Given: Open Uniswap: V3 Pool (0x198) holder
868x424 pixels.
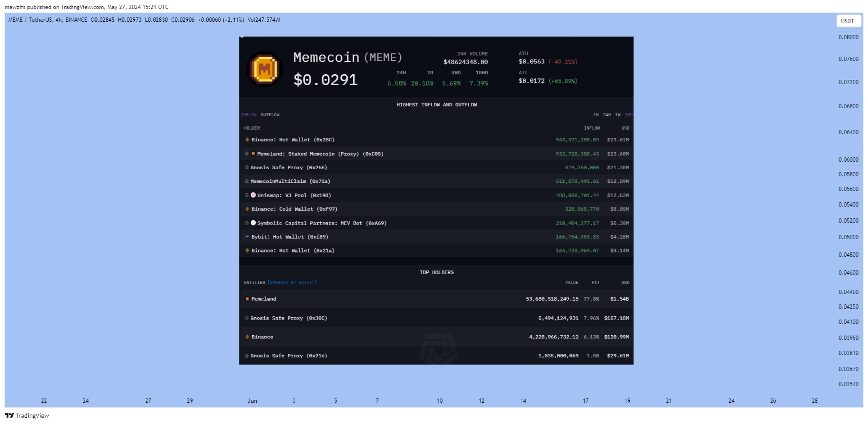Looking at the screenshot, I should pyautogui.click(x=294, y=195).
